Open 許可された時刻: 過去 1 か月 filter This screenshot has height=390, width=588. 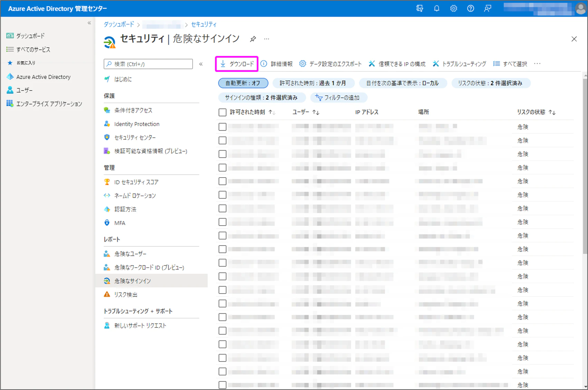pos(313,83)
